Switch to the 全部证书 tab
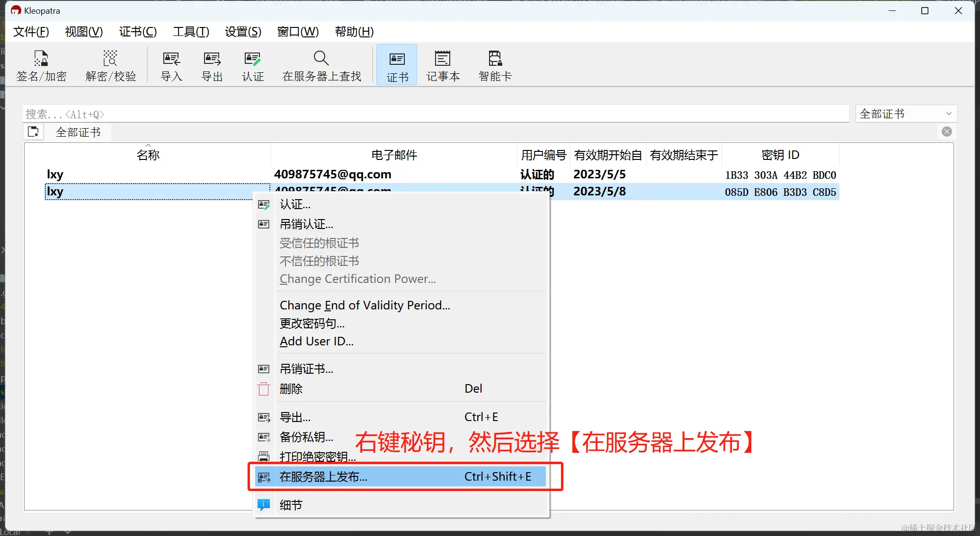Screen dimensions: 980x536 (x=78, y=132)
